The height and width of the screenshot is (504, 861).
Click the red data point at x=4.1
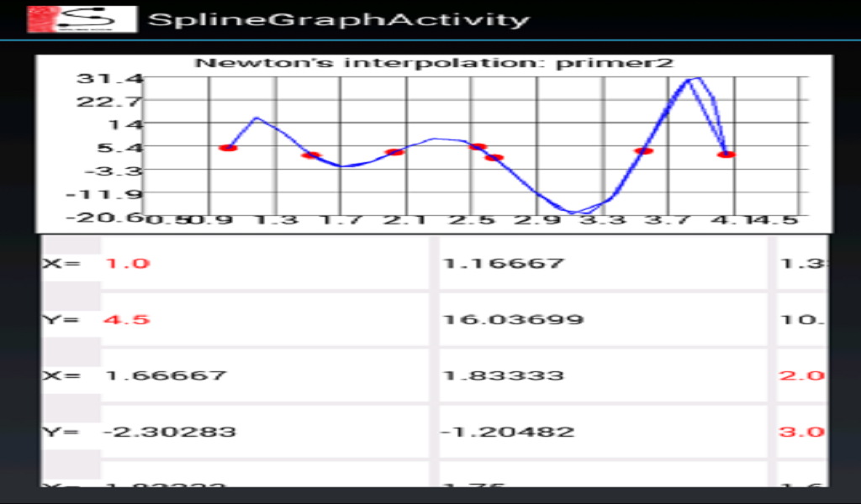tap(726, 155)
